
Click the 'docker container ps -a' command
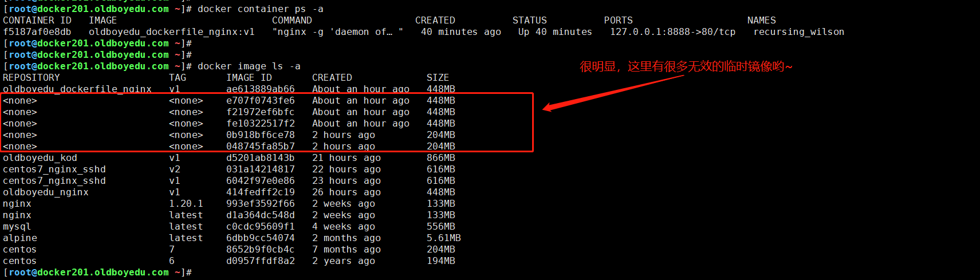point(260,9)
